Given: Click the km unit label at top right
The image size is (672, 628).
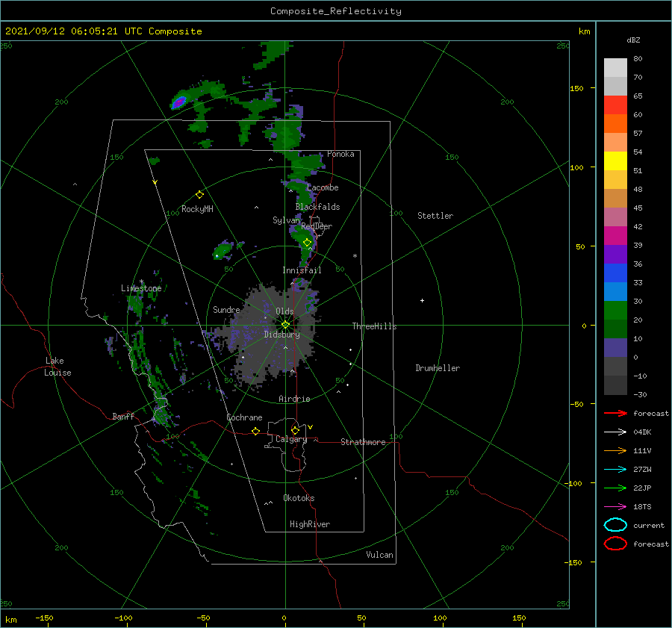Looking at the screenshot, I should coord(584,31).
